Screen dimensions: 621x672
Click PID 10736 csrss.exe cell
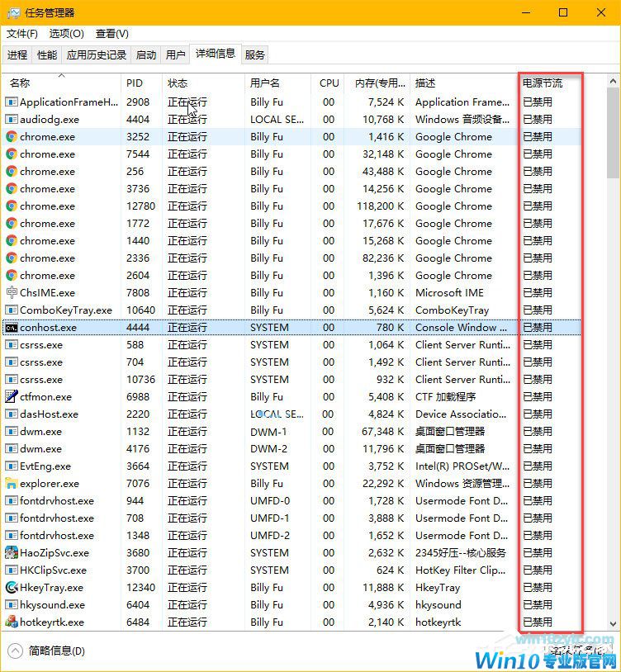[140, 379]
